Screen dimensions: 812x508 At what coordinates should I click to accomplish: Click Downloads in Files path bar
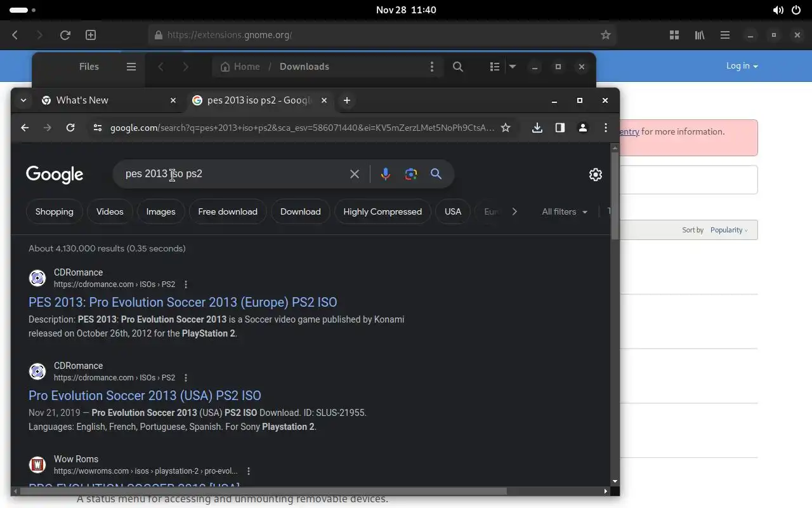[304, 67]
